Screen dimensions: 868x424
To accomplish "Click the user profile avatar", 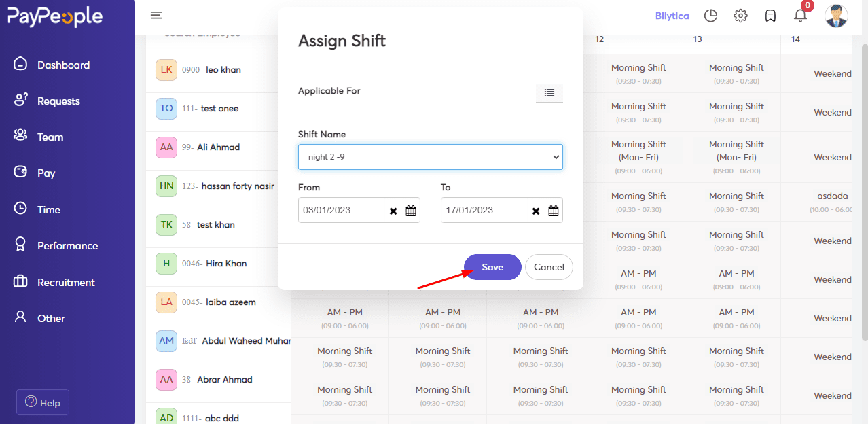I will point(836,16).
